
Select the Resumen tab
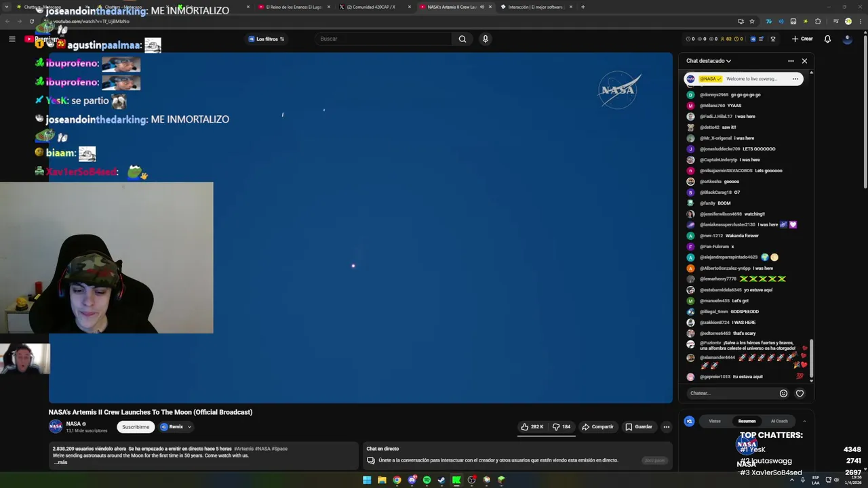747,421
